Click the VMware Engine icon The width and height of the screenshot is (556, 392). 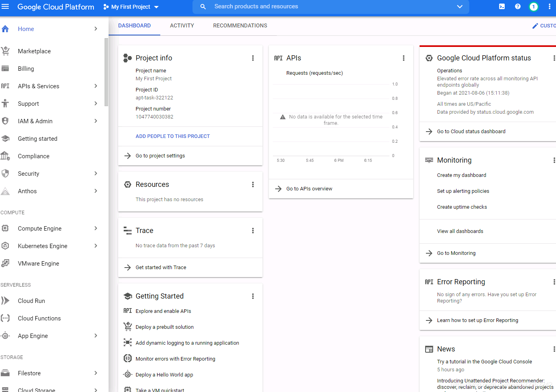click(x=5, y=263)
